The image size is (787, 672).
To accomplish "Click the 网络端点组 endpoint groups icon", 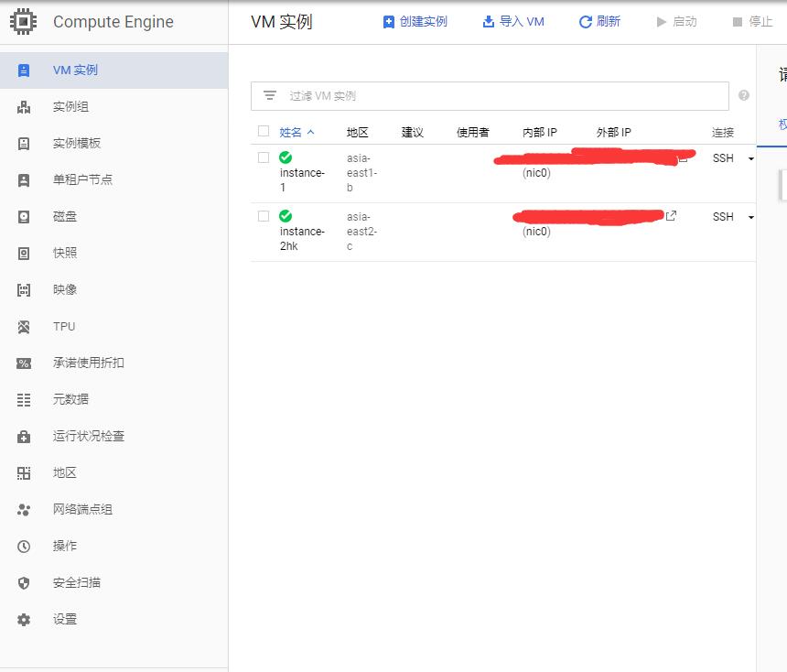I will [24, 510].
